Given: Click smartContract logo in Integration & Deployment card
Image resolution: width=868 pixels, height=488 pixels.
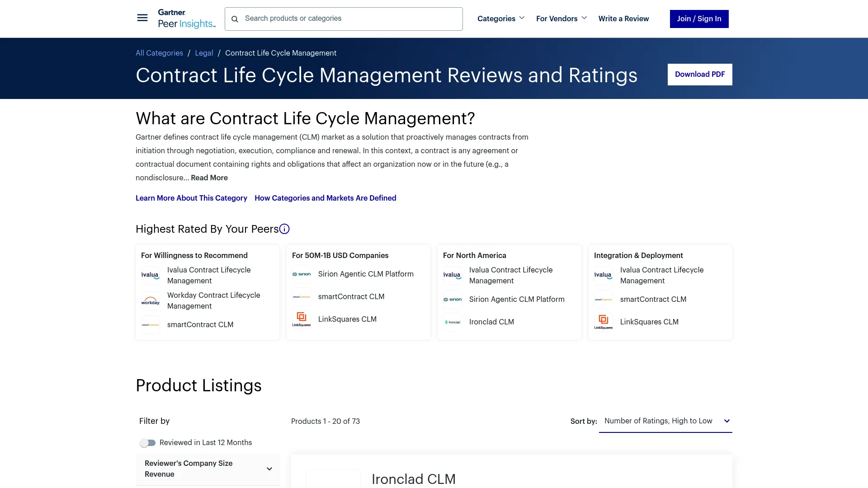Looking at the screenshot, I should pyautogui.click(x=604, y=300).
